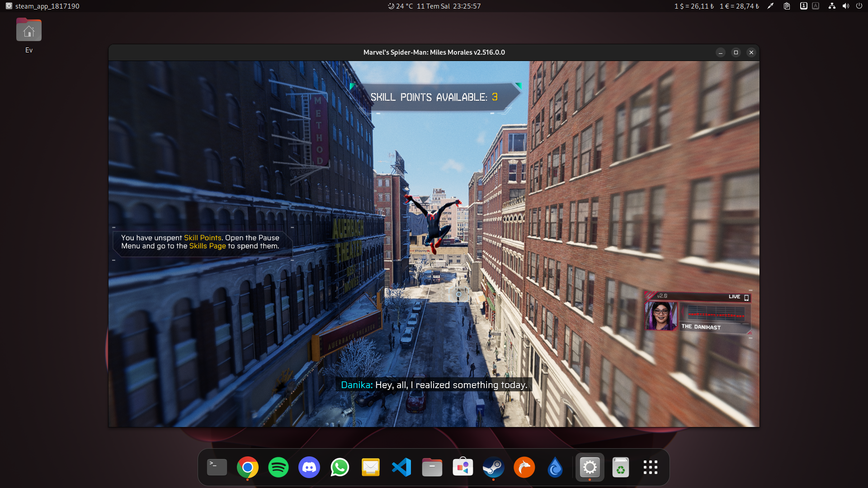Open the yellow mail app icon
This screenshot has height=488, width=868.
coord(371,467)
